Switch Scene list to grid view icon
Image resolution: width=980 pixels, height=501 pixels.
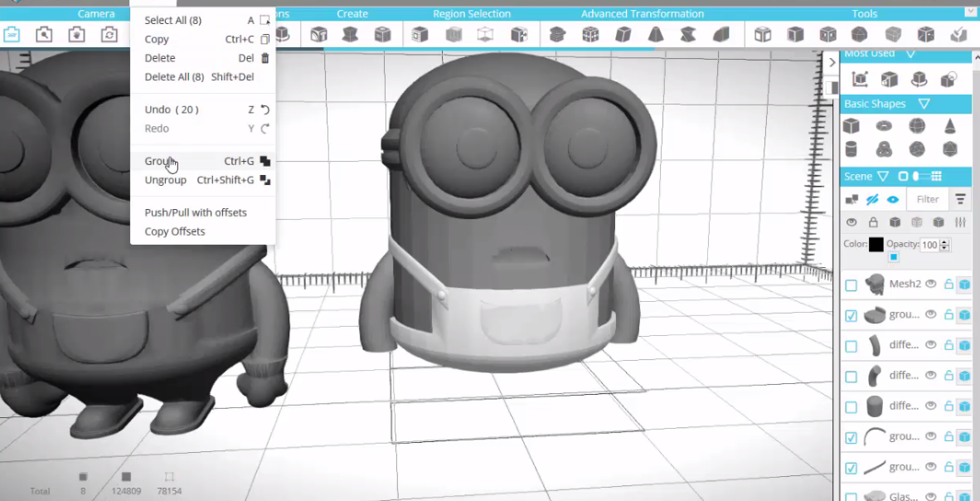[936, 177]
